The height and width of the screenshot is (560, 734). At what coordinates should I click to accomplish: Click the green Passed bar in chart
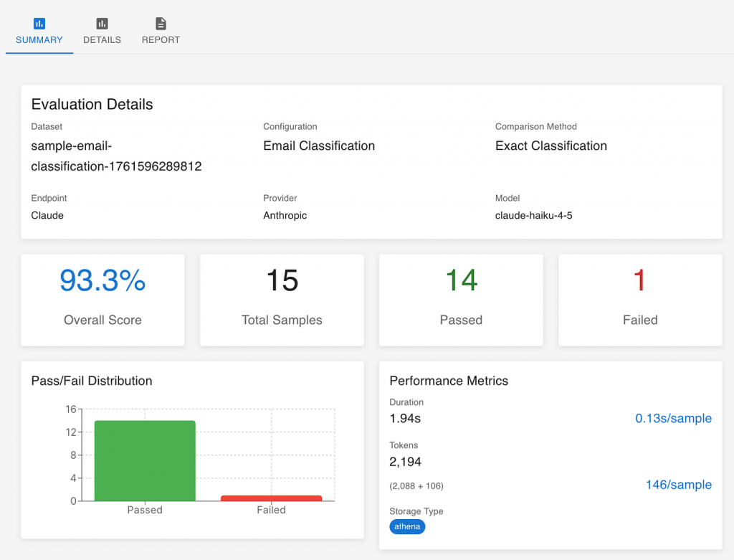point(145,460)
